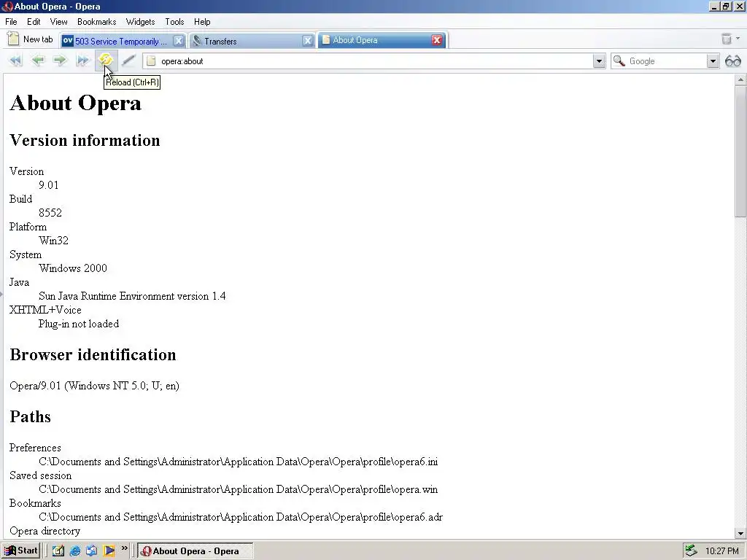Click the Version information heading
This screenshot has width=747, height=560.
[x=85, y=140]
